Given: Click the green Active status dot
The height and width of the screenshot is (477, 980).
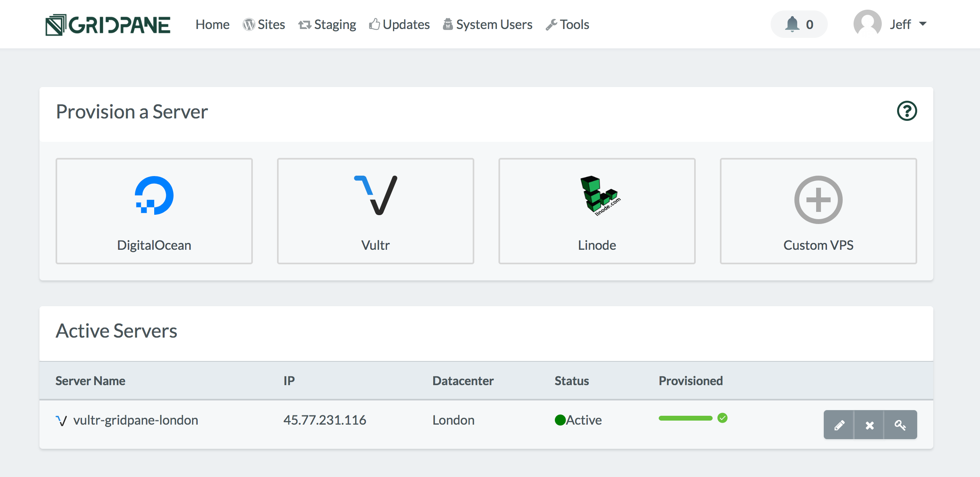Looking at the screenshot, I should point(560,420).
